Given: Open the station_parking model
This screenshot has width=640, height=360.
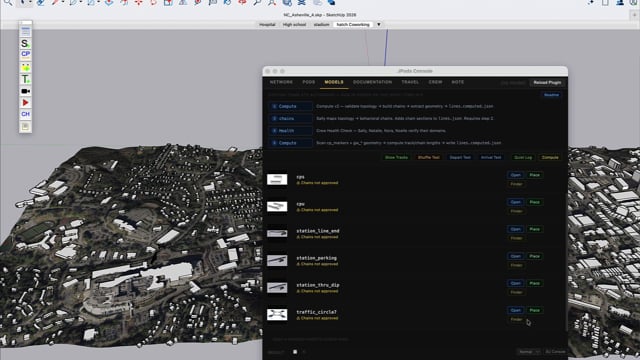Looking at the screenshot, I should pos(516,256).
